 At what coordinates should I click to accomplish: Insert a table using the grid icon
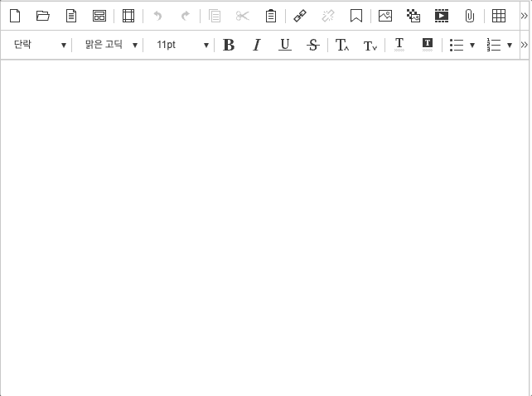[x=498, y=16]
